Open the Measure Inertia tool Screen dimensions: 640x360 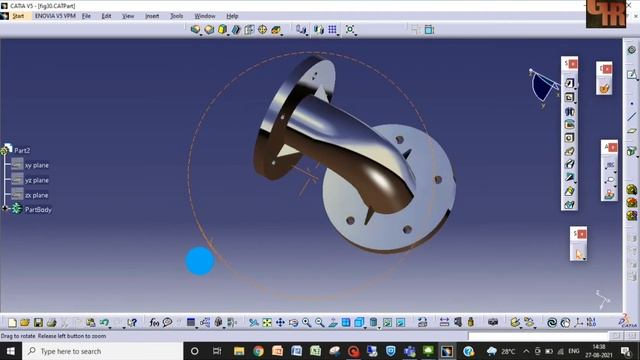coord(471,322)
